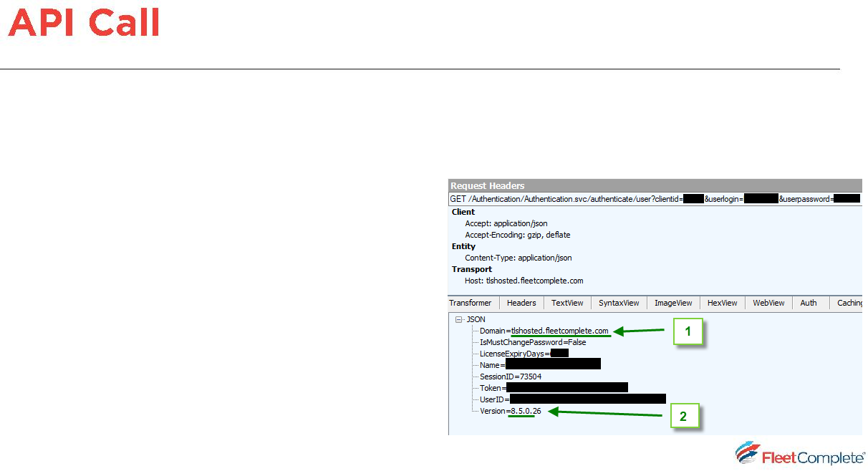Select the SyntaxView tab
This screenshot has width=868, height=471.
[619, 303]
